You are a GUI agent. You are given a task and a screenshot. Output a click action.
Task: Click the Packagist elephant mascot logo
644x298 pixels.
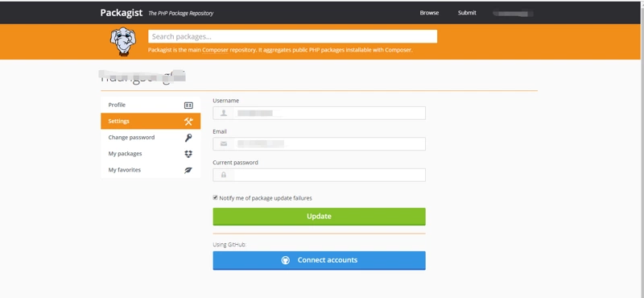tap(123, 42)
